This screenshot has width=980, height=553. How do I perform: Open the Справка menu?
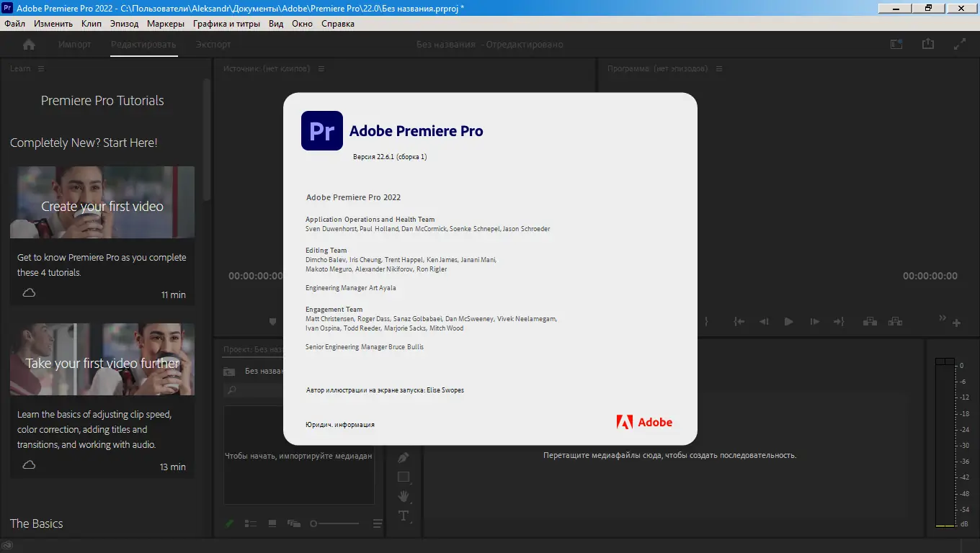(338, 23)
